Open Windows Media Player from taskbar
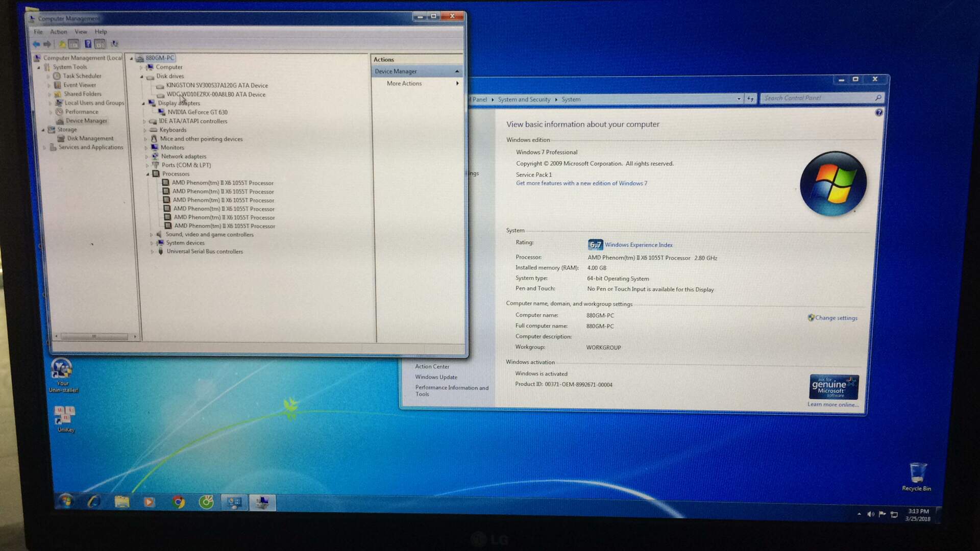 point(149,503)
